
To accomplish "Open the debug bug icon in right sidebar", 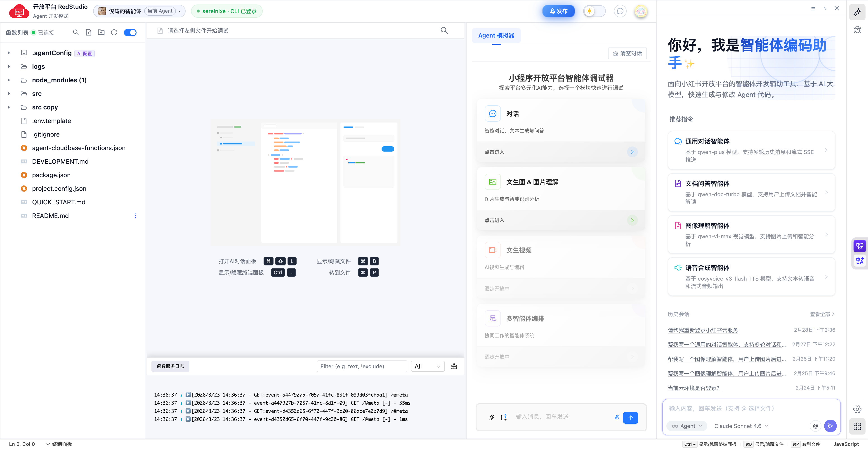I will (x=857, y=30).
